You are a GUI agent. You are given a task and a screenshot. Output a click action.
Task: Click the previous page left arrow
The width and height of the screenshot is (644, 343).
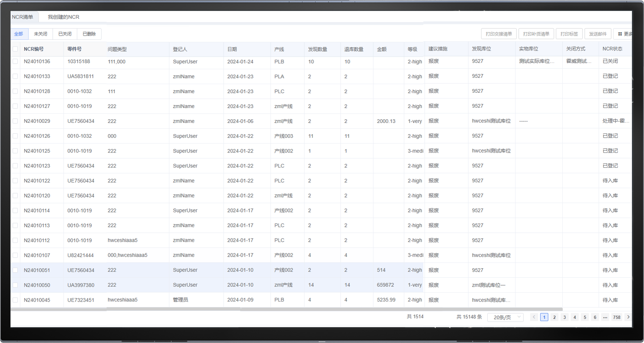534,317
